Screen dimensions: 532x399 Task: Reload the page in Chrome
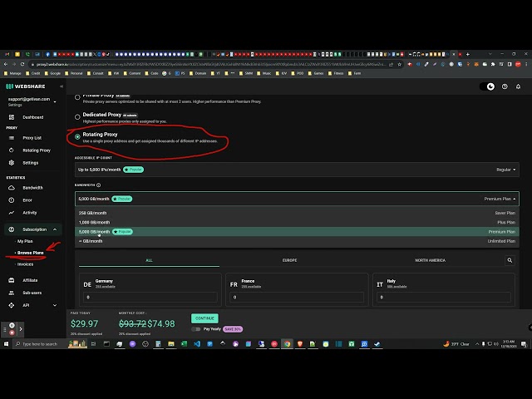pyautogui.click(x=22, y=64)
